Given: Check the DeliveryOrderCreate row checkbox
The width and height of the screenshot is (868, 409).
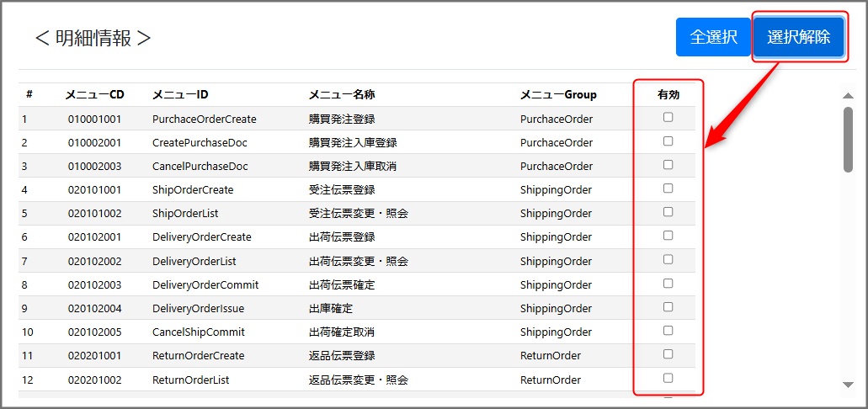Looking at the screenshot, I should point(668,236).
